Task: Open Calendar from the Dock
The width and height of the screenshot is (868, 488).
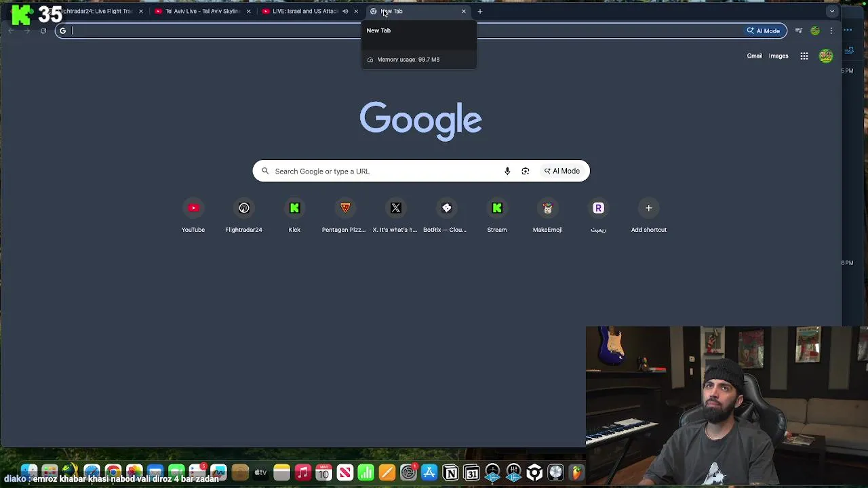Action: point(323,472)
